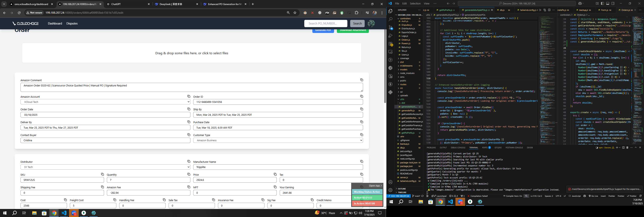Open VS Code notifications bell in status bar
The height and width of the screenshot is (217, 644).
tap(641, 196)
